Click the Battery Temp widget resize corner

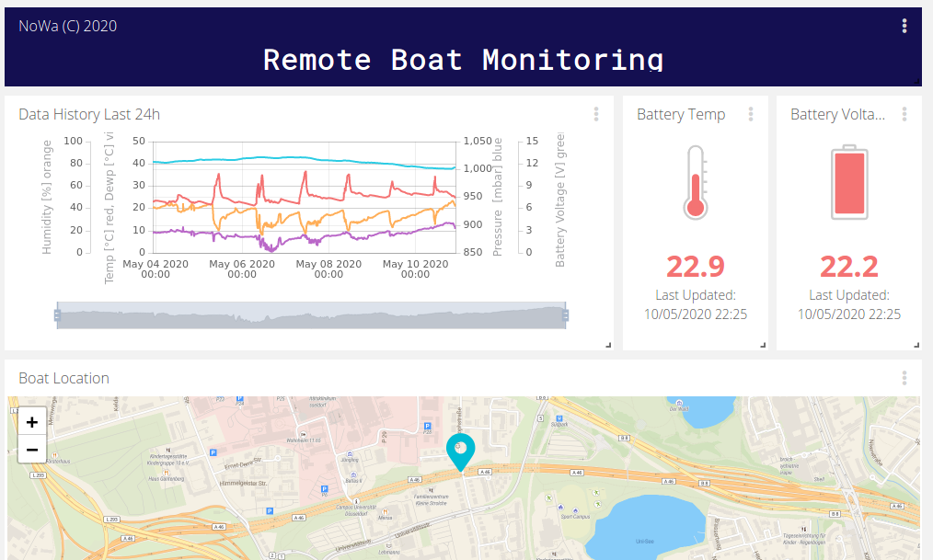[763, 345]
